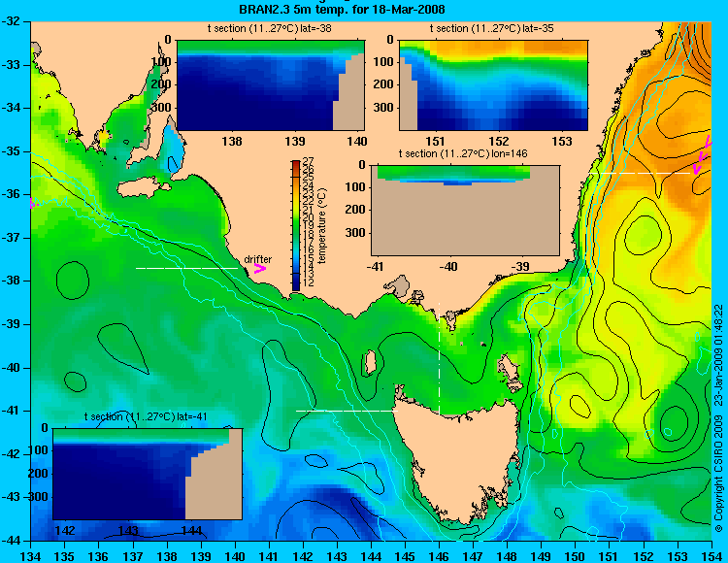
Task: Click the '139' label under the lat=-38 inset
Action: [295, 141]
